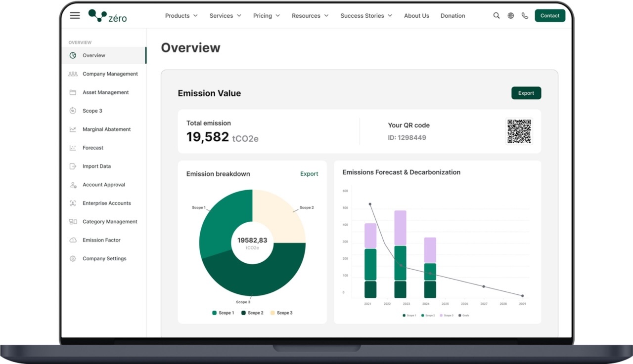The image size is (633, 364).
Task: Select the Company Management people icon
Action: 73,74
